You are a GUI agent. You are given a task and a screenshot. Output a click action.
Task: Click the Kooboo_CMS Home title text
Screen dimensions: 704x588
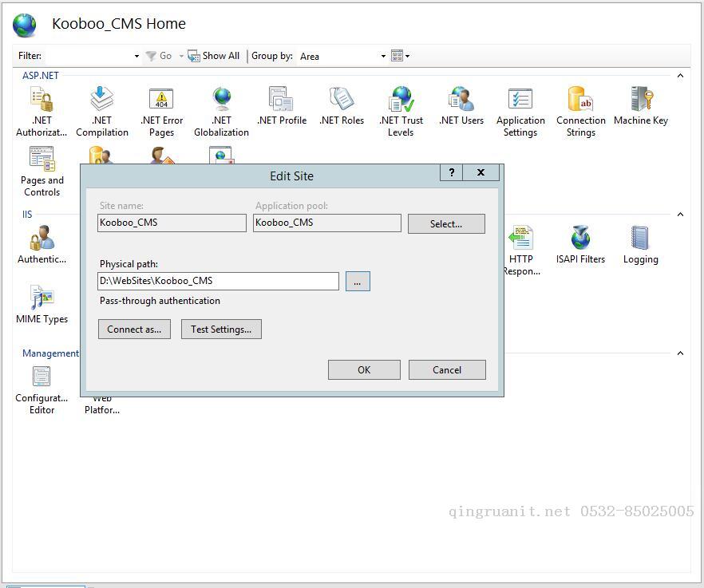[119, 24]
